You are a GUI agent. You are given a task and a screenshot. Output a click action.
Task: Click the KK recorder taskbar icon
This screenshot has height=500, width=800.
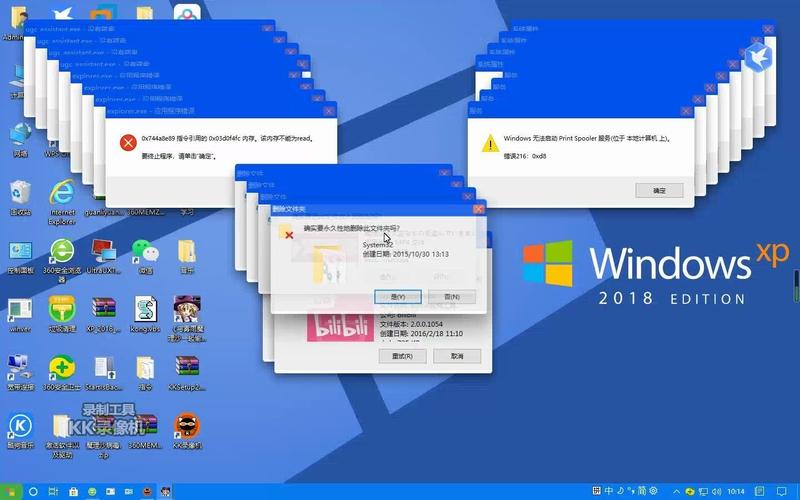(147, 492)
